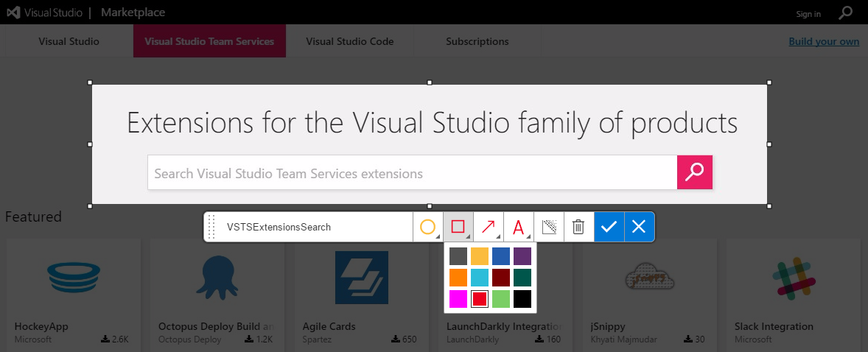Click the LaunchDarkly Integration title

tap(504, 326)
